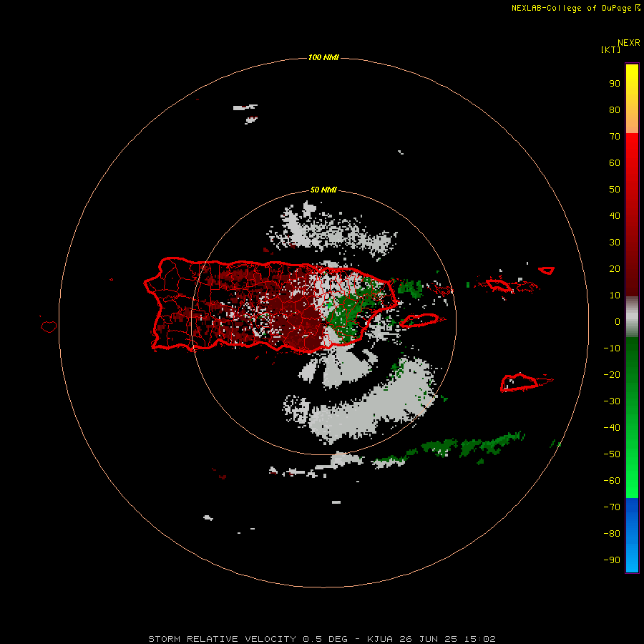Viewport: 644px width, 644px height.
Task: Click the 80 value on the velocity scale
Action: (x=615, y=110)
